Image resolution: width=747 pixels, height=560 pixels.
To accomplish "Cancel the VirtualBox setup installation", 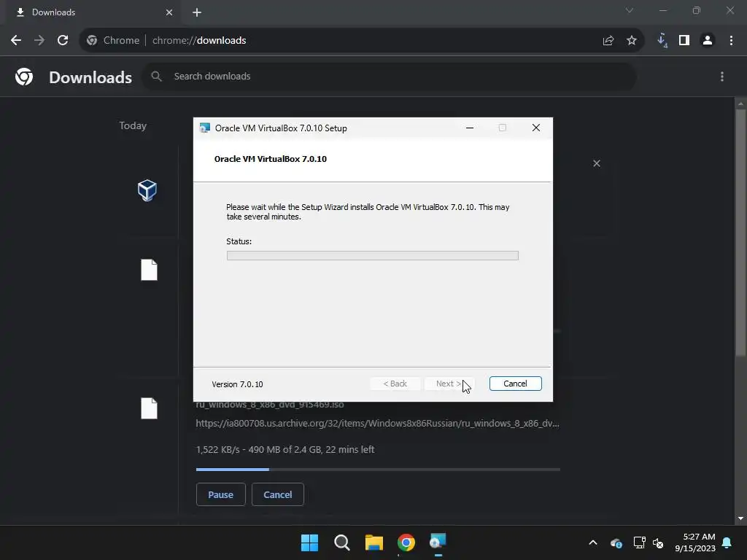I will coord(515,384).
